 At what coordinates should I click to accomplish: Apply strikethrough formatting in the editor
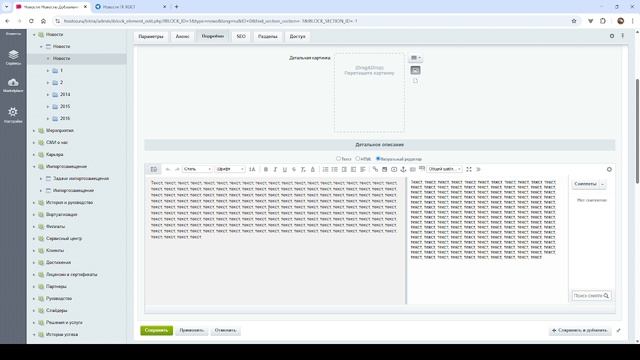click(294, 169)
